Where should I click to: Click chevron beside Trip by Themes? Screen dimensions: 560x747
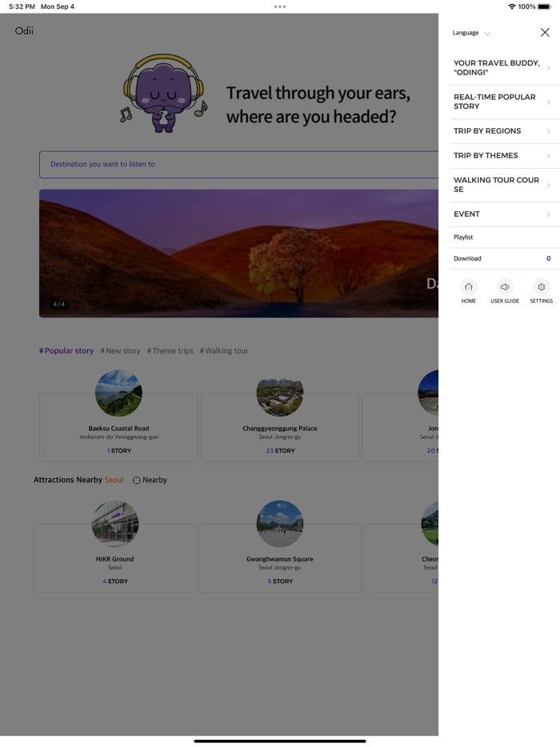click(549, 156)
